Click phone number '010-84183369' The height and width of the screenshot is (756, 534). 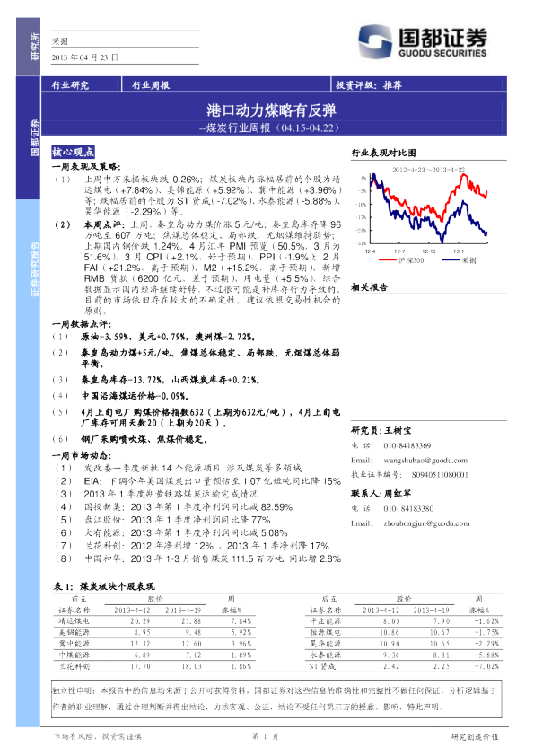[407, 445]
